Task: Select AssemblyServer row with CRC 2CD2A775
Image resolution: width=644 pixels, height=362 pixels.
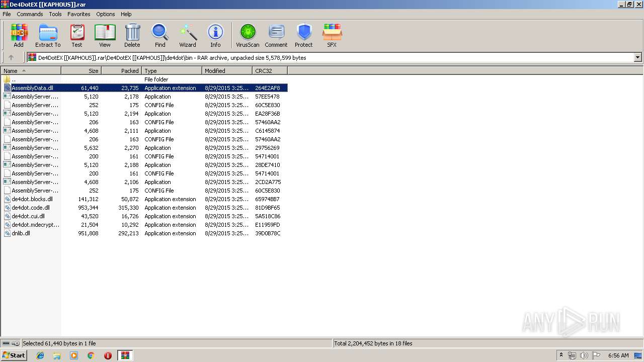Action: coord(144,182)
